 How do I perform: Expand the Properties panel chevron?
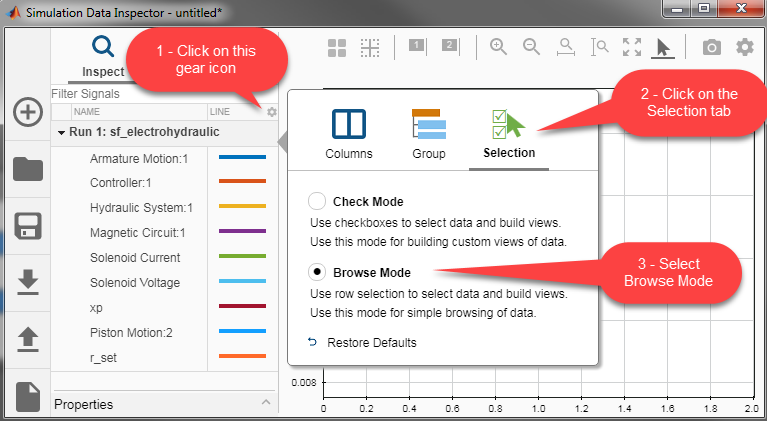[x=266, y=403]
